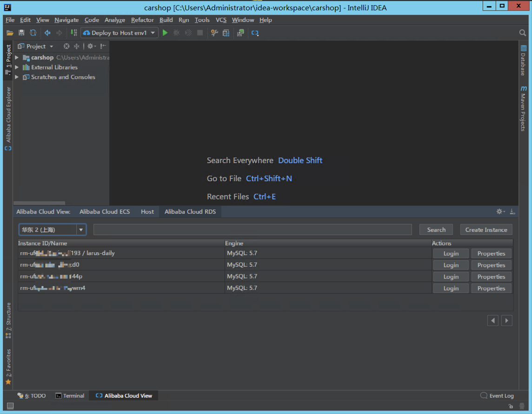Open the Analyze menu
The width and height of the screenshot is (532, 414).
[x=115, y=20]
